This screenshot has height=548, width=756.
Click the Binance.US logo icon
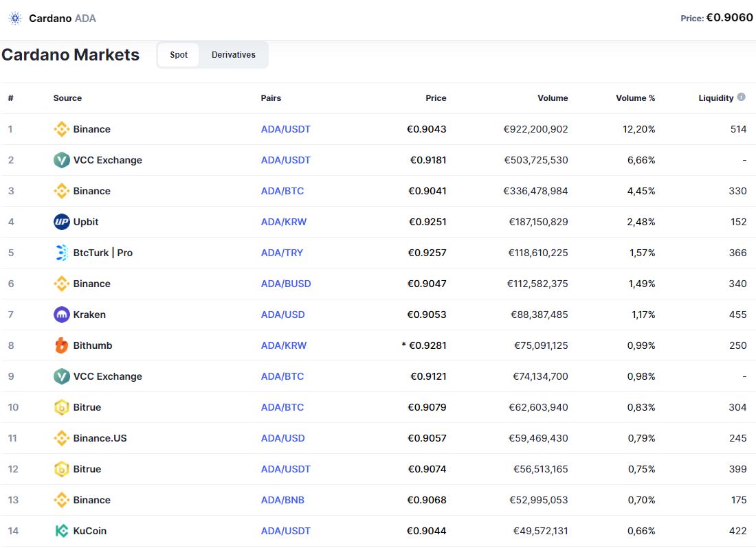62,438
